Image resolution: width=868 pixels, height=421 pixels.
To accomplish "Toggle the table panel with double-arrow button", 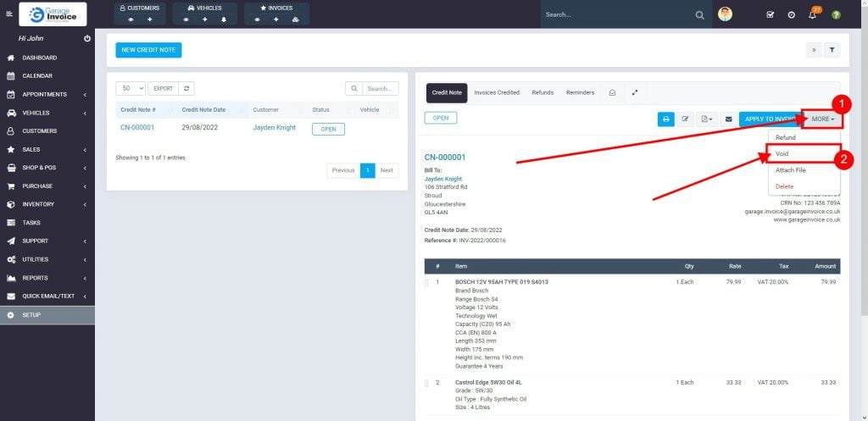I will pos(814,50).
